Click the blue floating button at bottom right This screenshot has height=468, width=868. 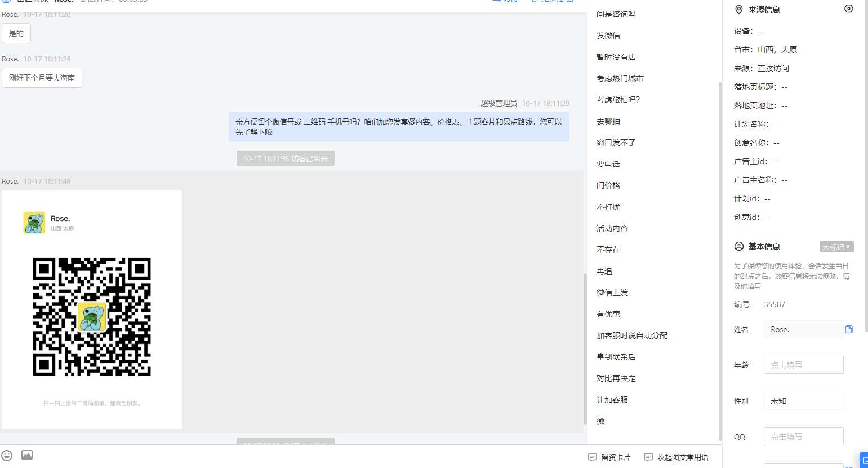pos(863,460)
